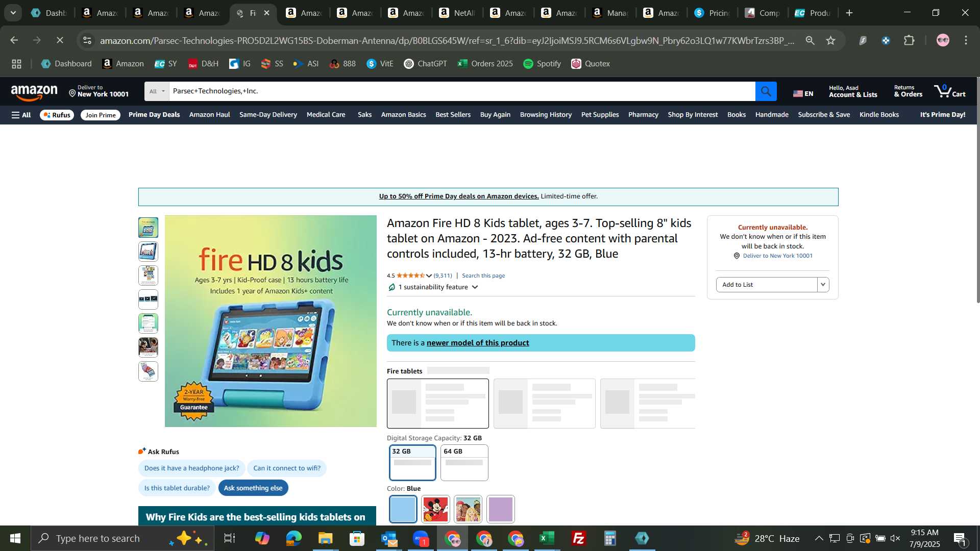Screen dimensions: 980x551
Task: Choose the Mickey Mouse color swatch
Action: pyautogui.click(x=435, y=509)
